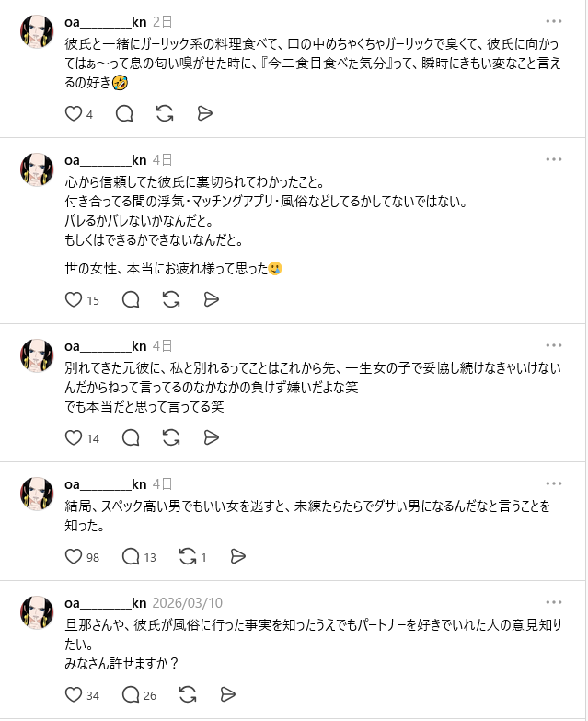This screenshot has width=588, height=721.
Task: Reply to the post with 15 likes
Action: (x=131, y=299)
